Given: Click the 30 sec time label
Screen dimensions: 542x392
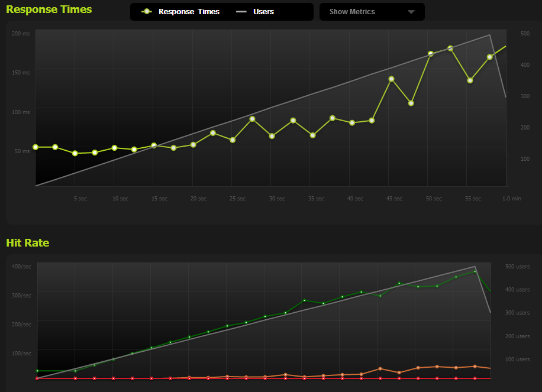Looking at the screenshot, I should (278, 199).
